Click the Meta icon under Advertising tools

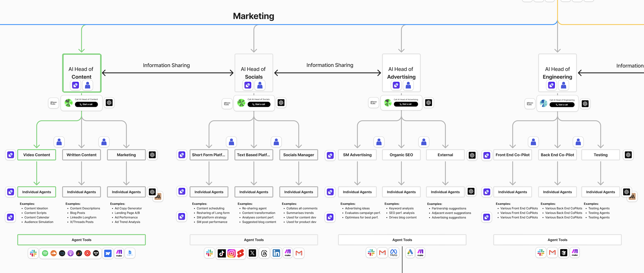[394, 253]
